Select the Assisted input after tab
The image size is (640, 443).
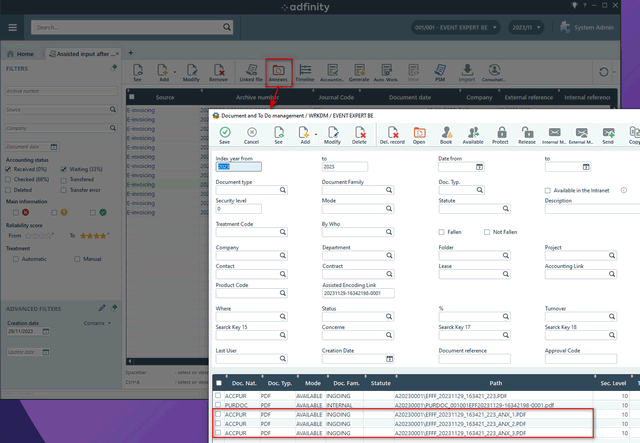pos(85,53)
